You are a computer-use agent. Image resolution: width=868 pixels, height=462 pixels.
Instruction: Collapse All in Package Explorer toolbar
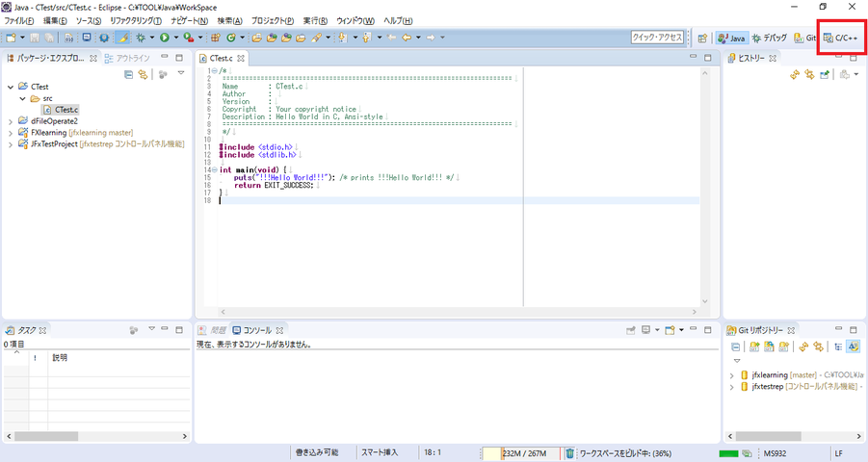(128, 74)
